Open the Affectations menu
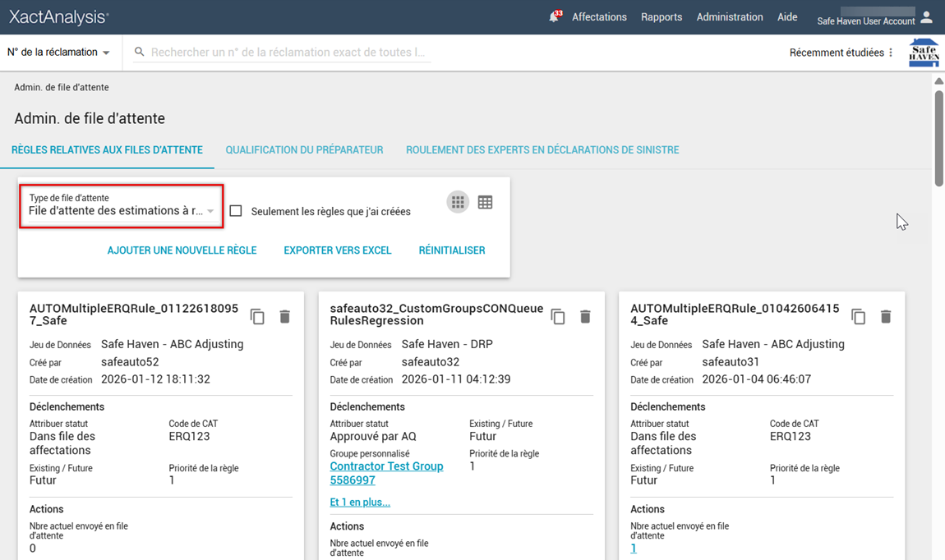The height and width of the screenshot is (560, 945). pyautogui.click(x=599, y=17)
